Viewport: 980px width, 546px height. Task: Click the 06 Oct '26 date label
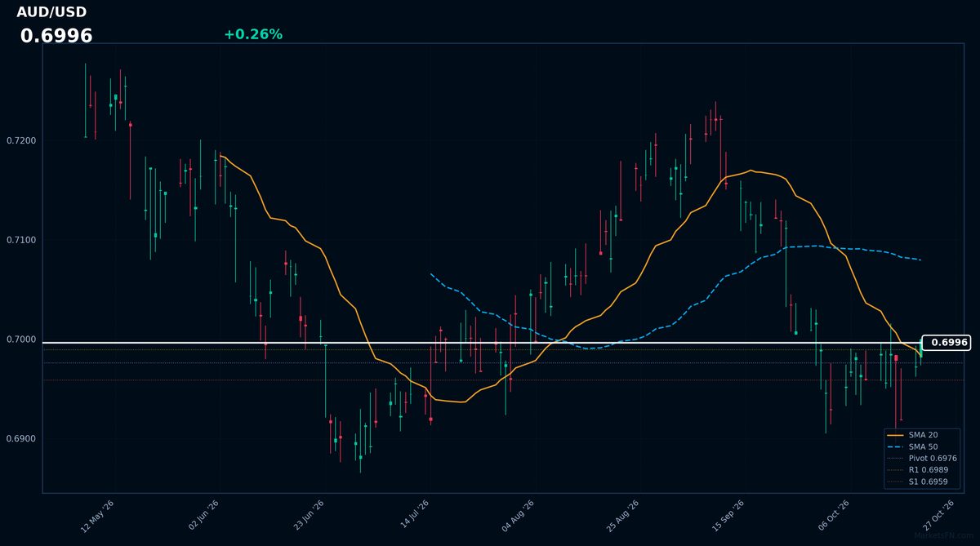(x=833, y=517)
